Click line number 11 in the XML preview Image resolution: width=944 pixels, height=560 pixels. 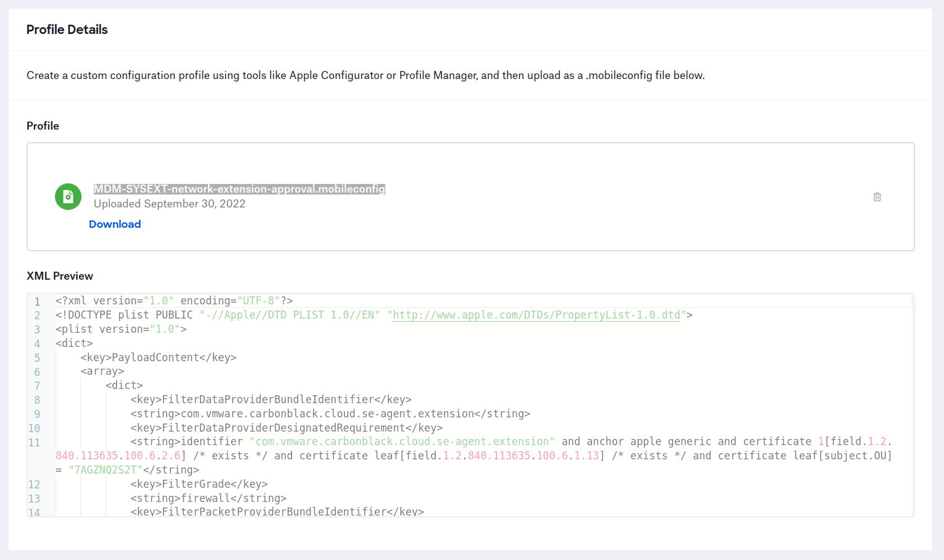(x=34, y=442)
